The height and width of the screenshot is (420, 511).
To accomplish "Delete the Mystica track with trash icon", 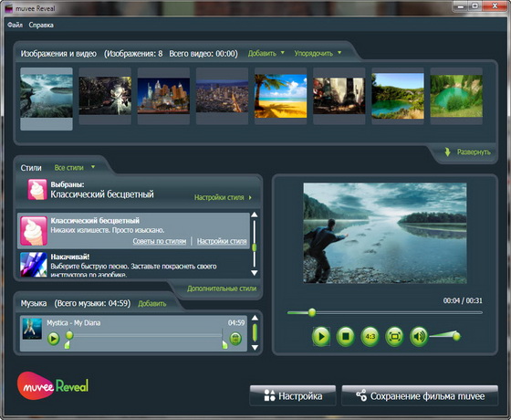I will tap(235, 339).
